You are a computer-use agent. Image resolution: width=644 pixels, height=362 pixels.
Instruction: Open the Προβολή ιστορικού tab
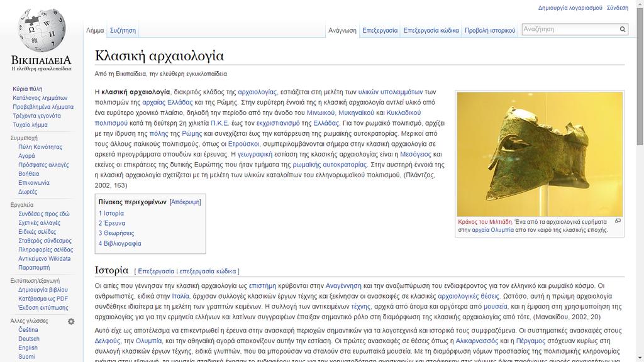[x=490, y=30]
